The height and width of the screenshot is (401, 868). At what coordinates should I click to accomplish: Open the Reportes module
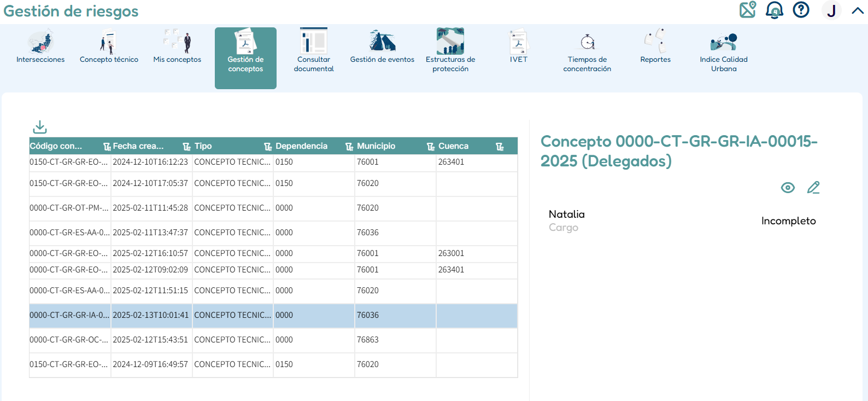coord(655,47)
